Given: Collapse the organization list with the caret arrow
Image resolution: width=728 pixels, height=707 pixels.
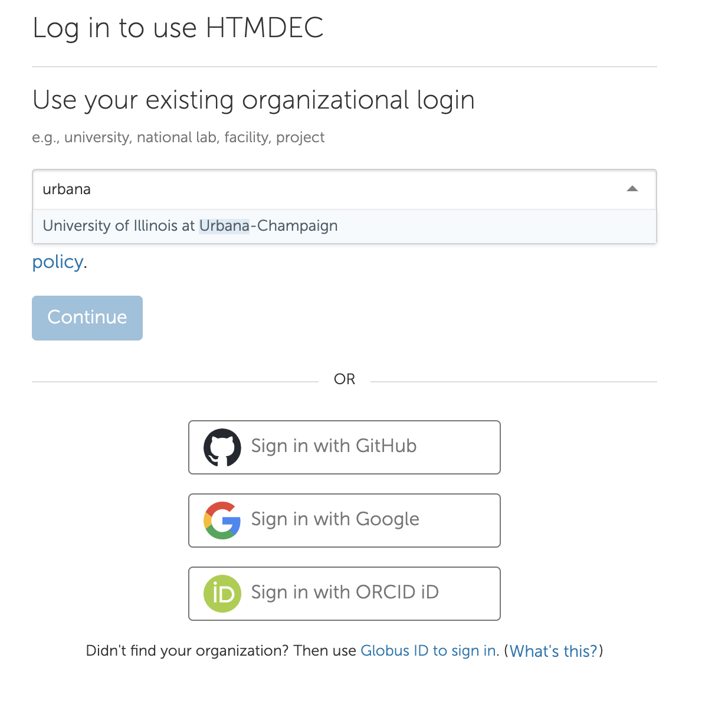Looking at the screenshot, I should (x=632, y=189).
